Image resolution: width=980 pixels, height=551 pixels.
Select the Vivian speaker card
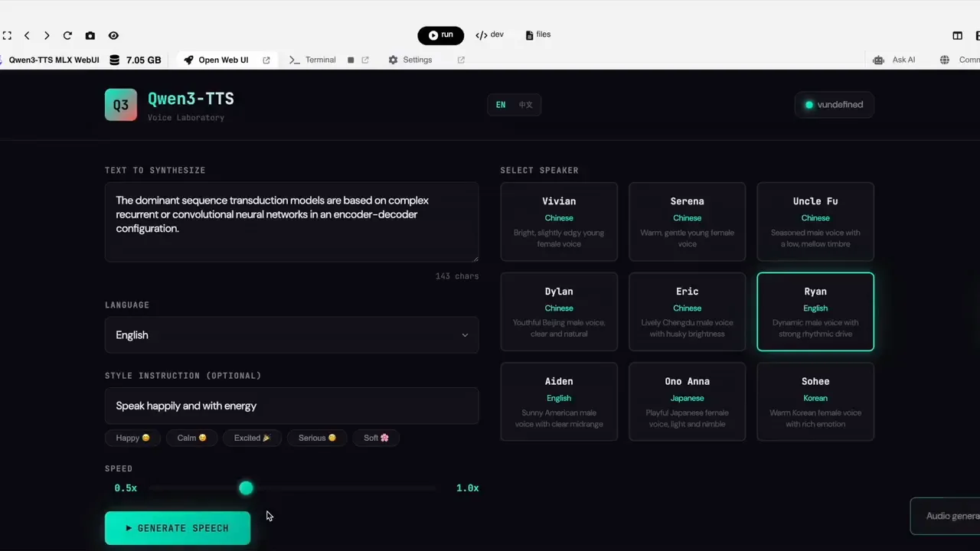coord(559,221)
